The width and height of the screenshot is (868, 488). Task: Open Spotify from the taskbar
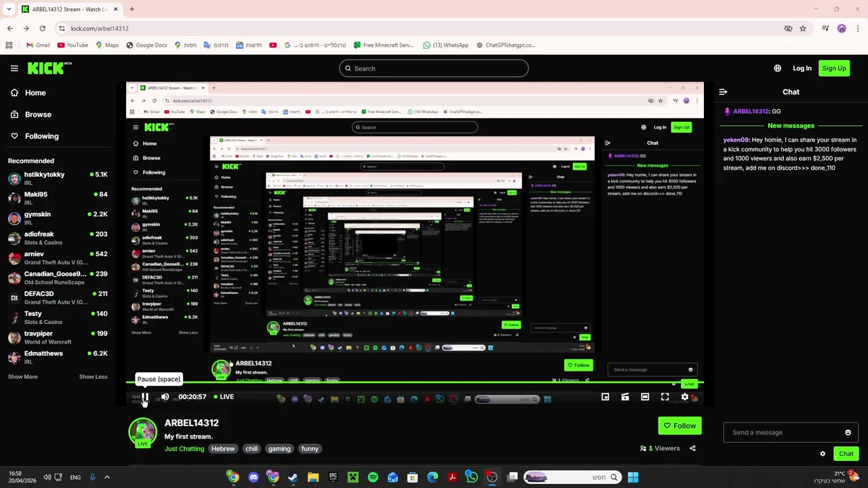point(373,477)
